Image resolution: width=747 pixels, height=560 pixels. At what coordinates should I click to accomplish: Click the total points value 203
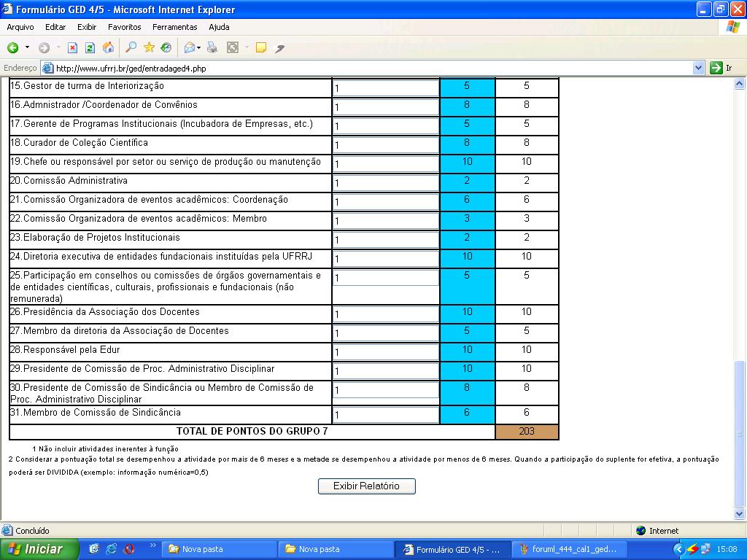coord(527,432)
